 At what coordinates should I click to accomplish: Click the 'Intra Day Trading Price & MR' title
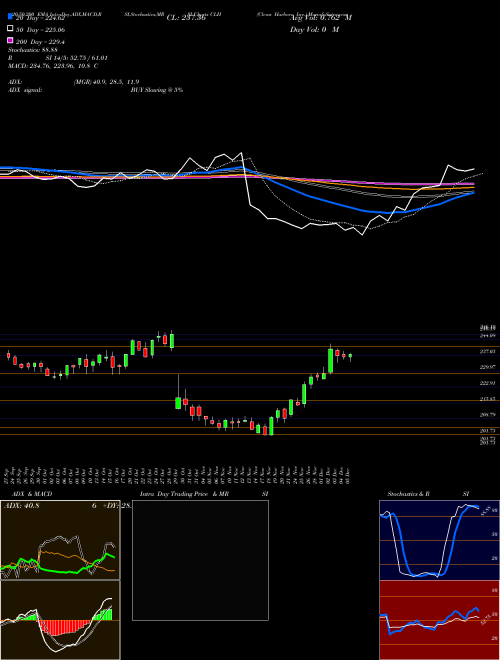[184, 494]
